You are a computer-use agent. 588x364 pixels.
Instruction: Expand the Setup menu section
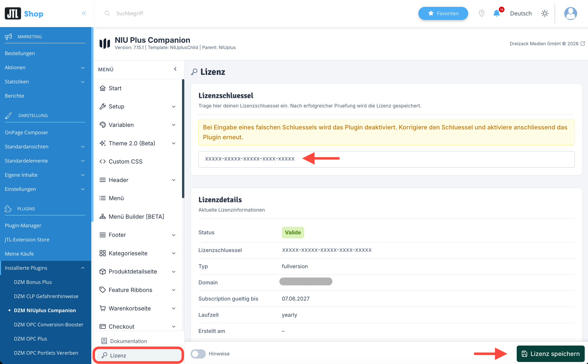[138, 106]
